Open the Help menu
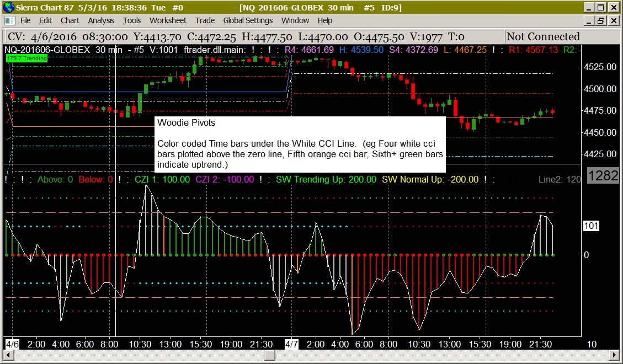The height and width of the screenshot is (364, 623). pyautogui.click(x=324, y=20)
